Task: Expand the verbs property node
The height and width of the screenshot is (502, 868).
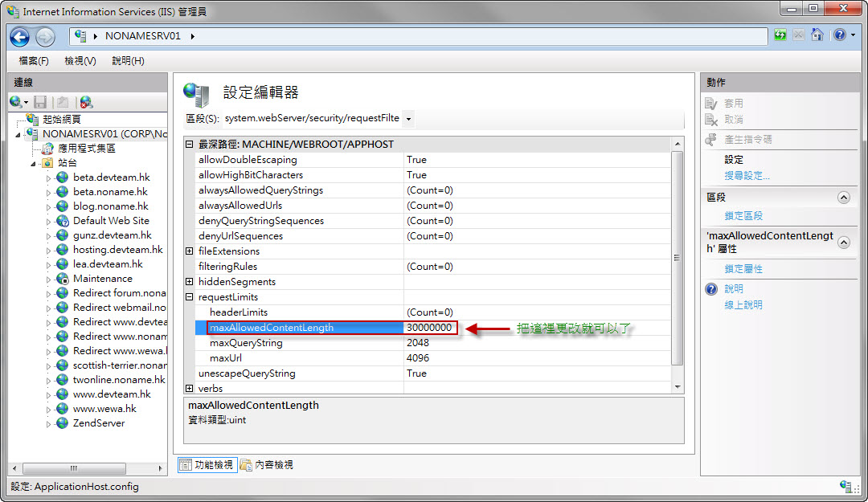Action: [x=190, y=389]
